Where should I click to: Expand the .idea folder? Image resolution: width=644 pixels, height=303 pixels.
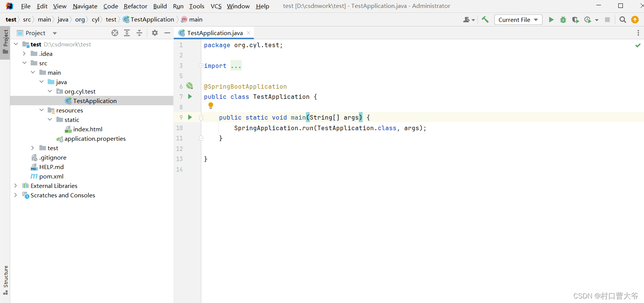pyautogui.click(x=24, y=54)
